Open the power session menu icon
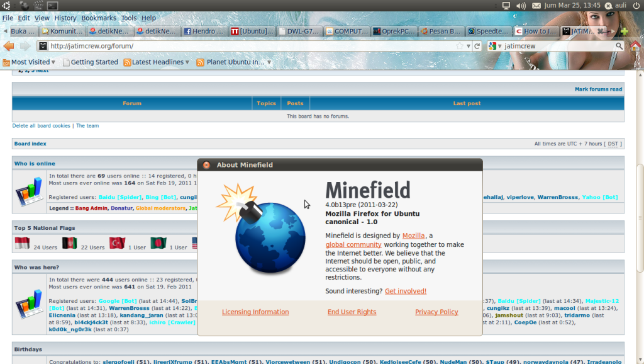Image resolution: width=644 pixels, height=364 pixels. coord(636,6)
